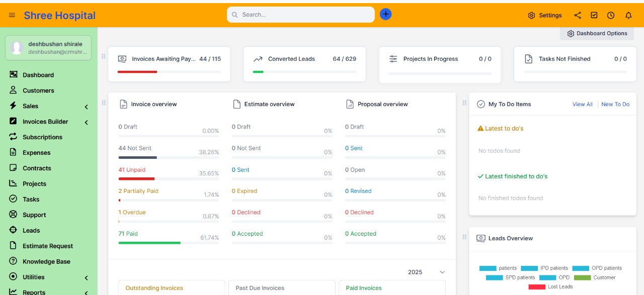The height and width of the screenshot is (295, 644).
Task: Click the Leads icon in sidebar
Action: pyautogui.click(x=13, y=230)
